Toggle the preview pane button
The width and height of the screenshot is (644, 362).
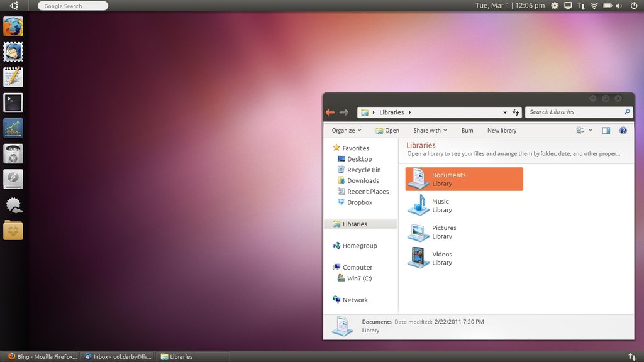(606, 131)
